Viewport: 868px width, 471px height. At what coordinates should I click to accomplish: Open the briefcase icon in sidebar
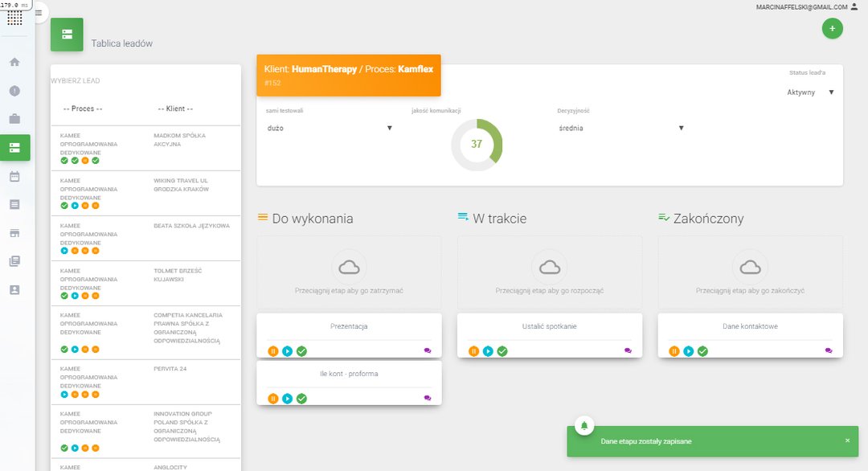click(x=14, y=119)
